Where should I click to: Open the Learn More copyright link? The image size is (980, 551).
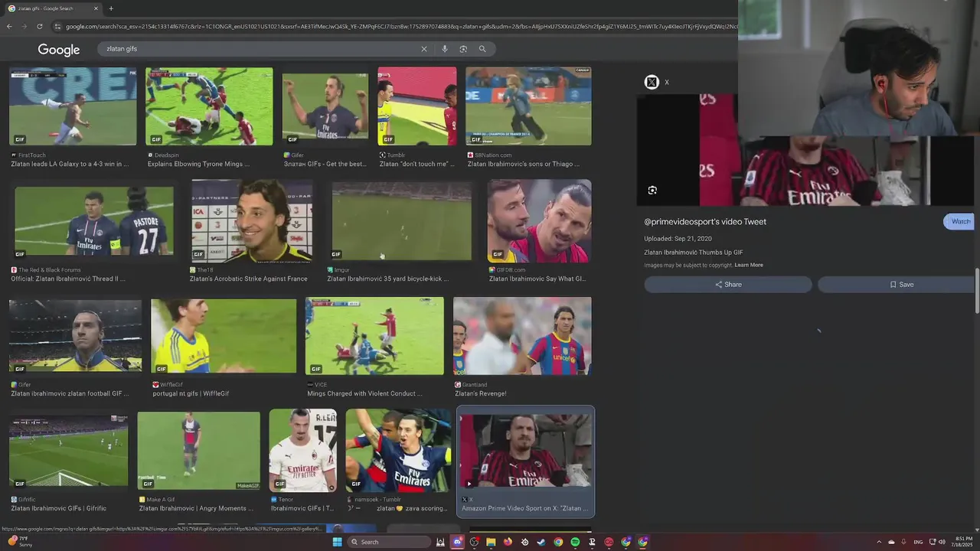pos(749,266)
